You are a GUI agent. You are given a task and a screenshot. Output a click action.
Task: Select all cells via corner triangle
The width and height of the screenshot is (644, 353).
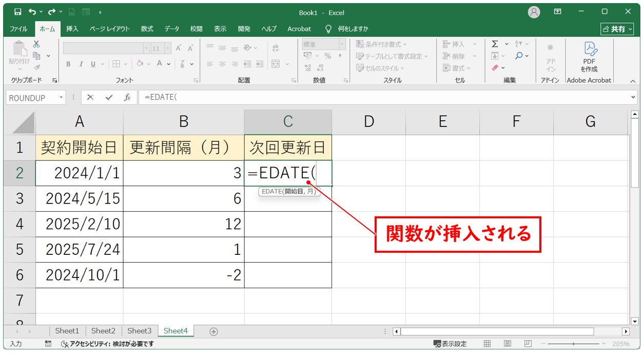20,122
